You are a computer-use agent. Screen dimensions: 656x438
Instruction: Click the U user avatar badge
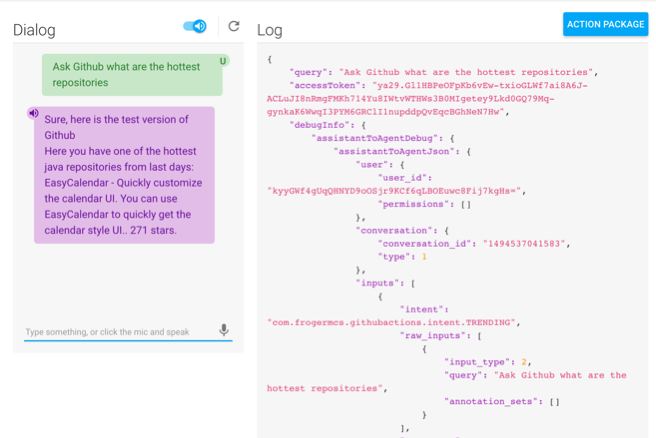point(223,61)
